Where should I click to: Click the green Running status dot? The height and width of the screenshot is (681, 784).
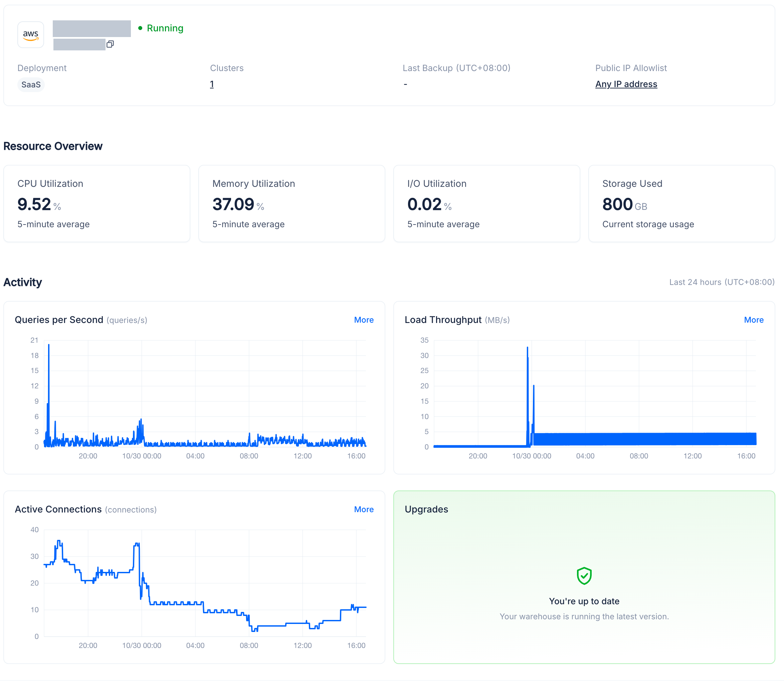[140, 28]
